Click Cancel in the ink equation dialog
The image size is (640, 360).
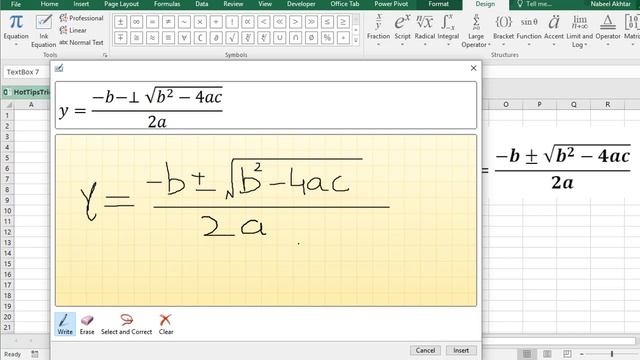[425, 350]
